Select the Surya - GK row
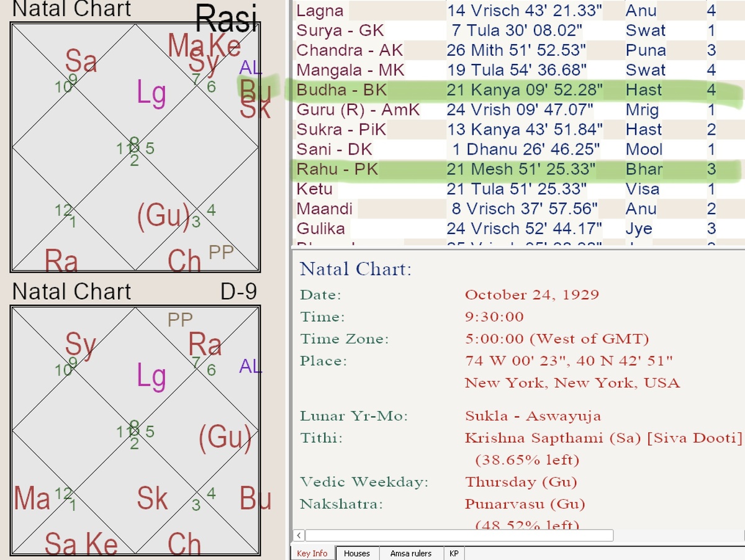 coord(518,30)
